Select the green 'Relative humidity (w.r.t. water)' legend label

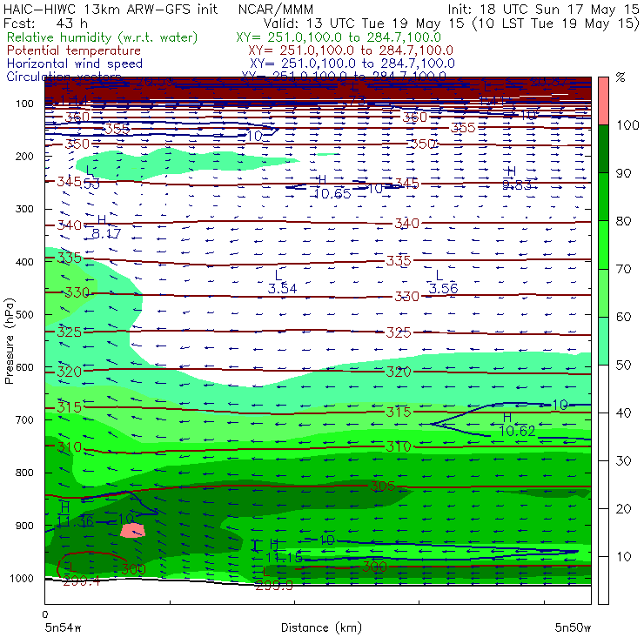tap(103, 37)
